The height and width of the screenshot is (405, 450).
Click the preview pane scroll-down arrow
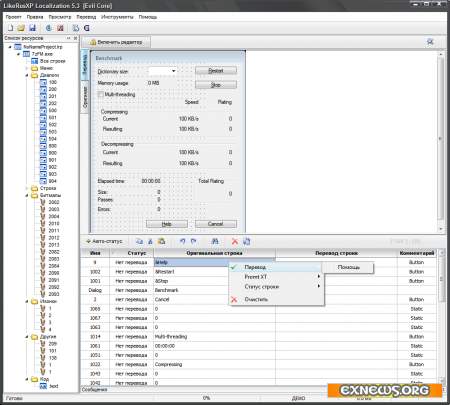coord(441,229)
